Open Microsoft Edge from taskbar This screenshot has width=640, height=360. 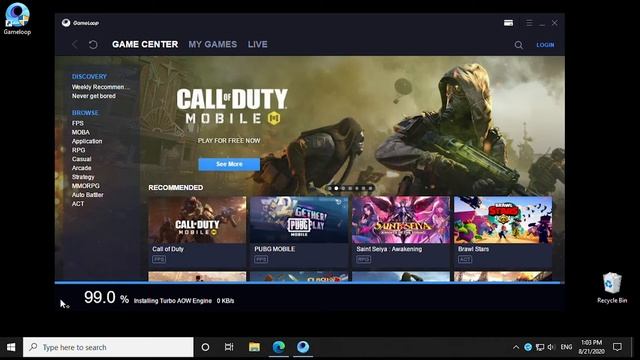pyautogui.click(x=279, y=347)
